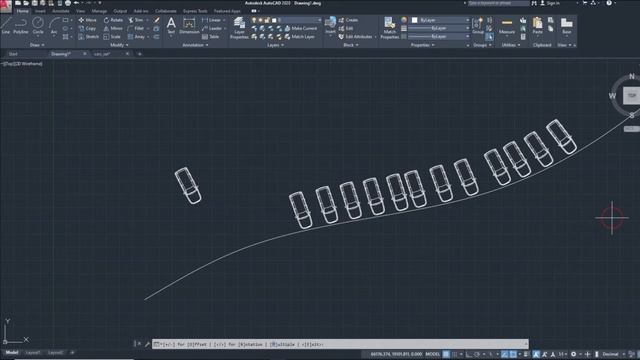The image size is (640, 360).
Task: Expand the Modify panel
Action: pyautogui.click(x=119, y=45)
